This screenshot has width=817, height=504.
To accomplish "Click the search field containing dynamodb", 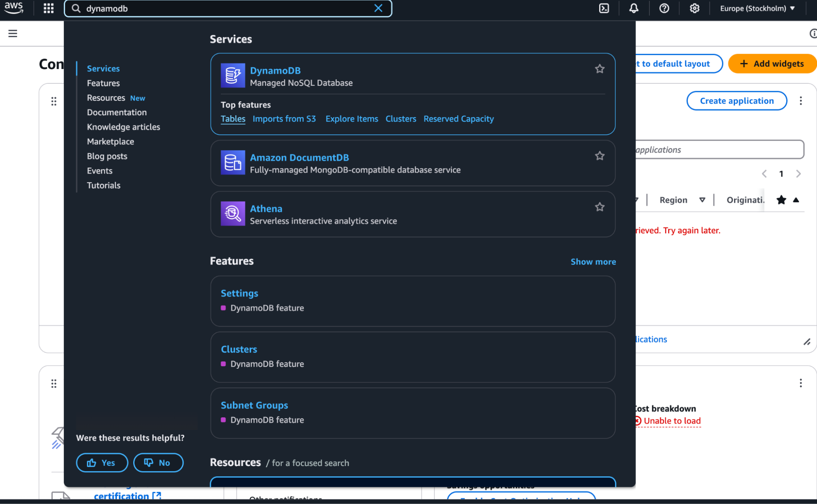I will coord(228,8).
